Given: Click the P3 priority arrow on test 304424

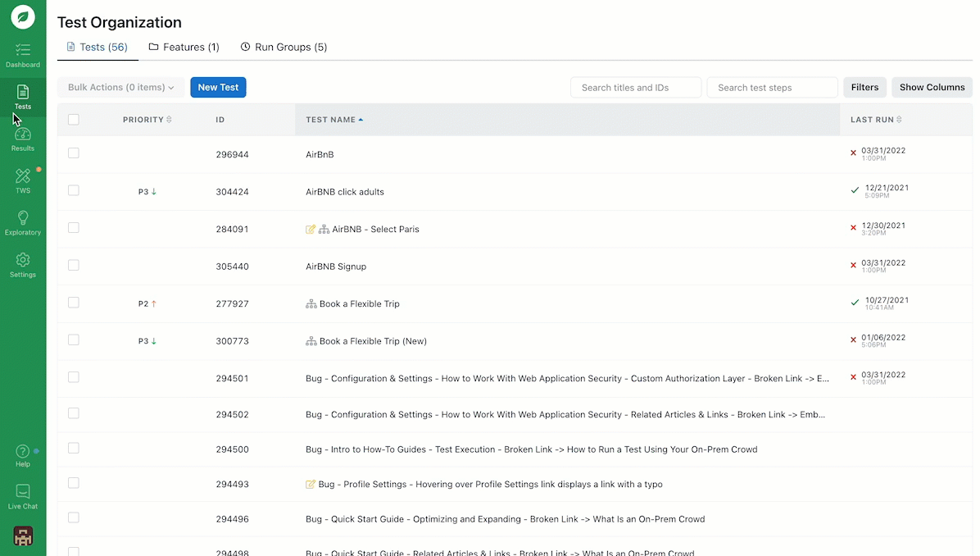Looking at the screenshot, I should coord(154,192).
